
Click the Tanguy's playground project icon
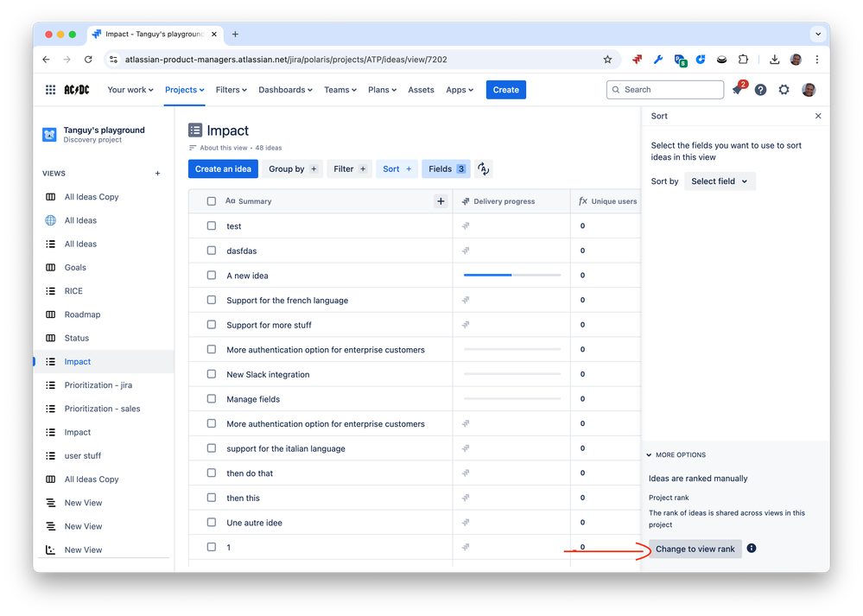[49, 134]
